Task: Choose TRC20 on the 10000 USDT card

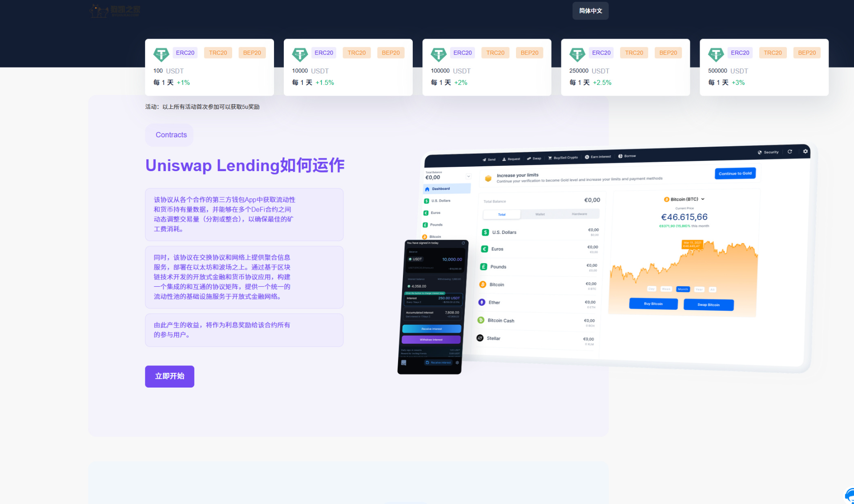Action: coord(357,52)
